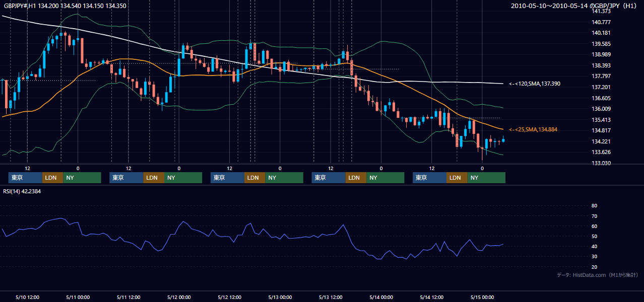Click price axis label 134.817

(601, 130)
